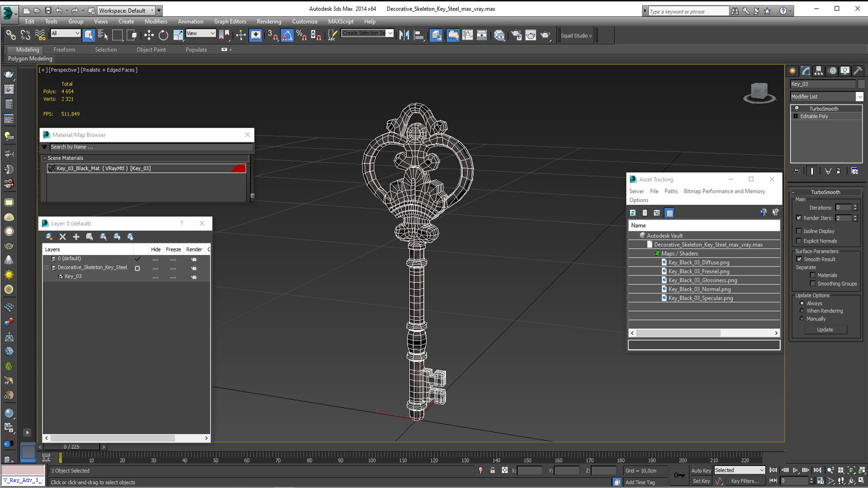868x488 pixels.
Task: Activate the Select Object tool
Action: click(x=89, y=35)
